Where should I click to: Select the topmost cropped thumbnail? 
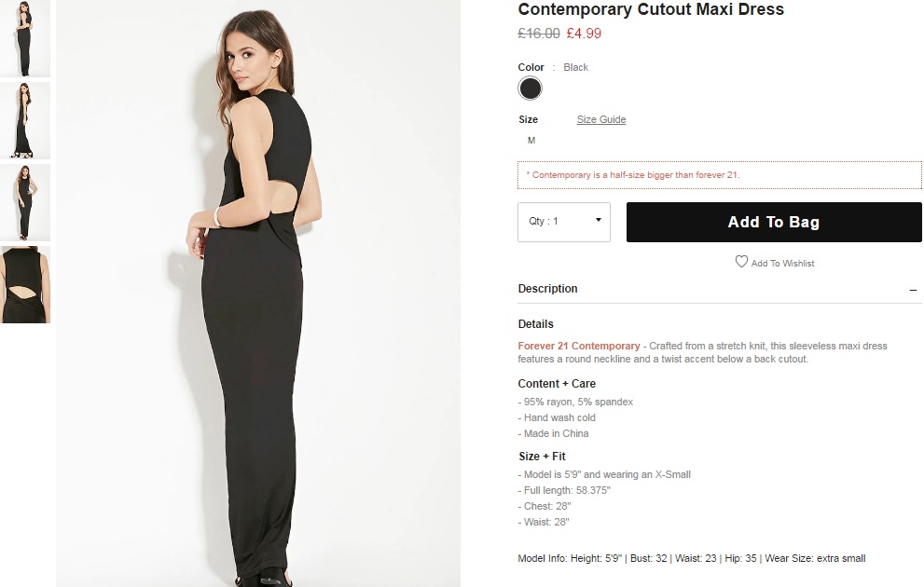pos(25,38)
